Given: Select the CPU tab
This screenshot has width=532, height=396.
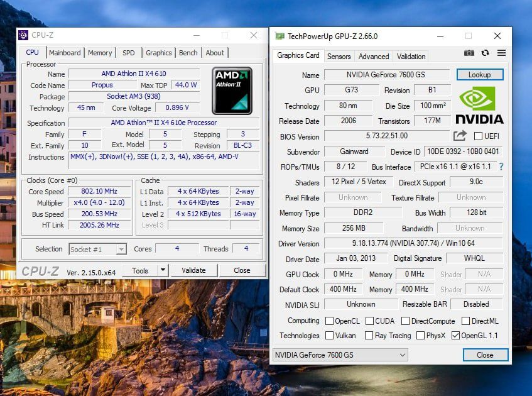Looking at the screenshot, I should [33, 52].
